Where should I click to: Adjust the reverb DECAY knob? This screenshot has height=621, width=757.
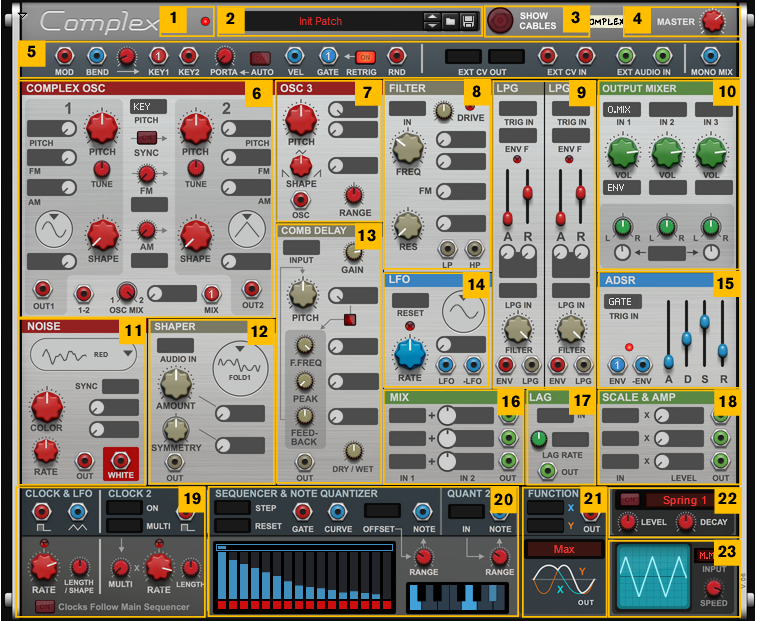click(685, 522)
